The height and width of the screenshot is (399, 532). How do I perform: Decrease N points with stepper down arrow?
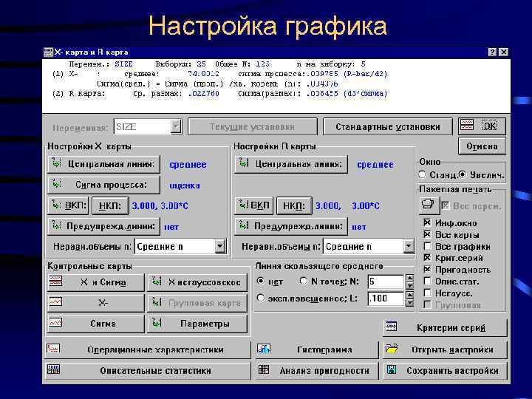point(410,285)
